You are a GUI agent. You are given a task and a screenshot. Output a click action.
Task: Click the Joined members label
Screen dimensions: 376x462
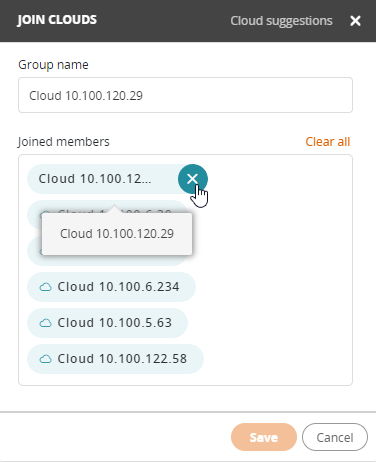(x=64, y=142)
